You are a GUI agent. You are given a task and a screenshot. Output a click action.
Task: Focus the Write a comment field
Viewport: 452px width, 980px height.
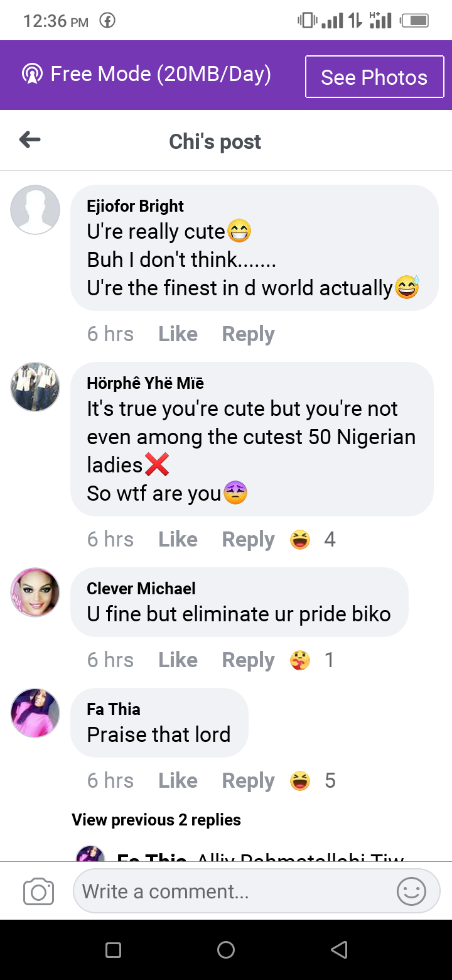pos(232,891)
